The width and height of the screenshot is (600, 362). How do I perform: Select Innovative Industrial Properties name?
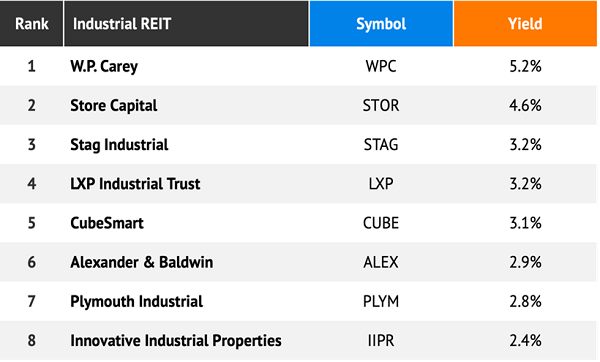coord(176,341)
